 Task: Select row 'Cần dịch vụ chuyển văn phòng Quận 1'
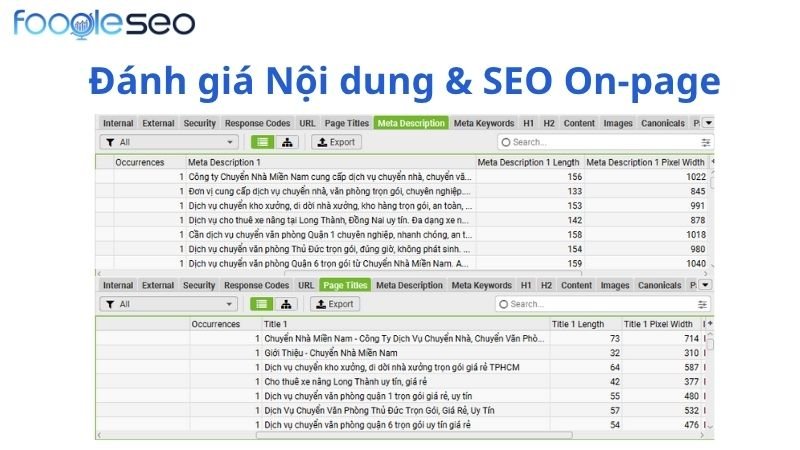403,235
